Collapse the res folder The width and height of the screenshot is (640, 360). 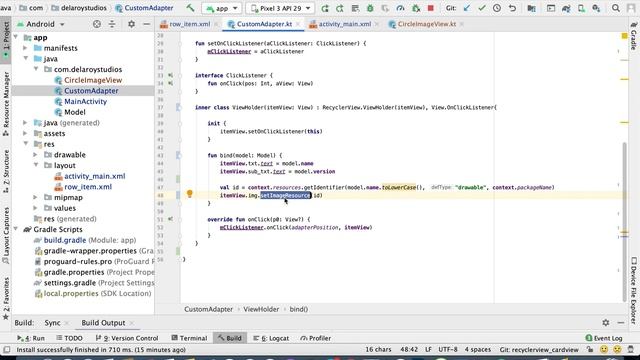(x=26, y=144)
